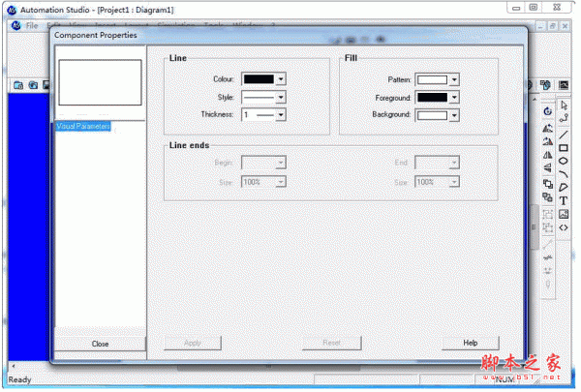This screenshot has height=392, width=581.
Task: Click the Automation Studio logo in menu bar
Action: (15, 25)
